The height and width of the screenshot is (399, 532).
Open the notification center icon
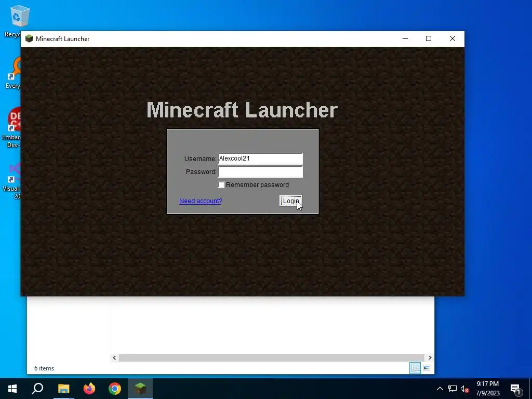pos(515,389)
